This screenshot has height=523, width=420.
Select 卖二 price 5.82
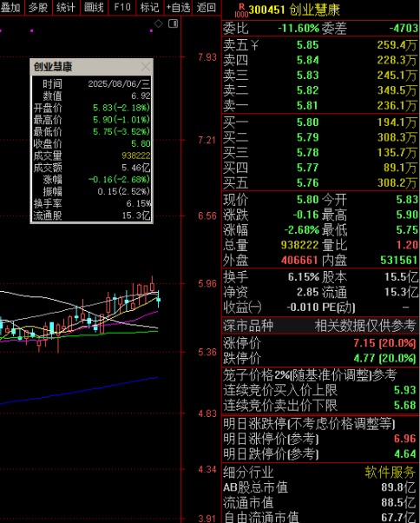[x=308, y=90]
